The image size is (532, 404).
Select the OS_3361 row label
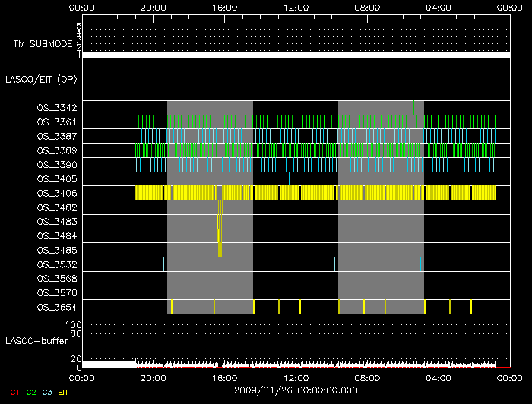57,122
